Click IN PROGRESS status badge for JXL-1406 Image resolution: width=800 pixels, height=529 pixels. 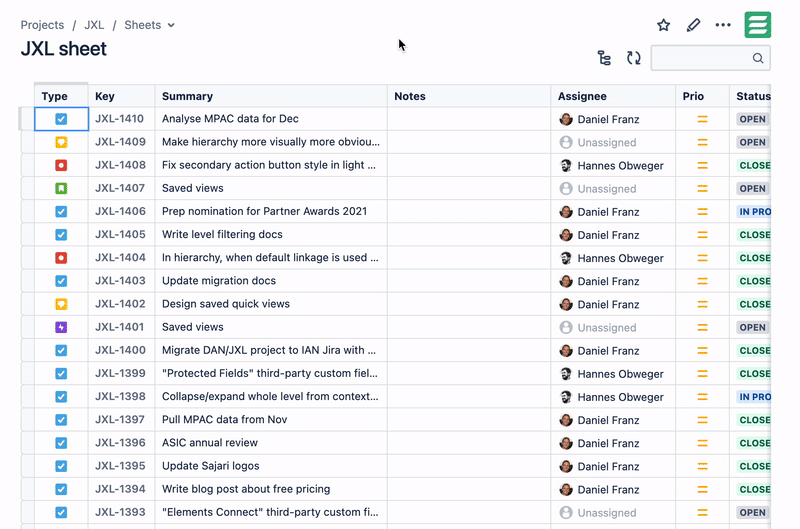point(754,212)
